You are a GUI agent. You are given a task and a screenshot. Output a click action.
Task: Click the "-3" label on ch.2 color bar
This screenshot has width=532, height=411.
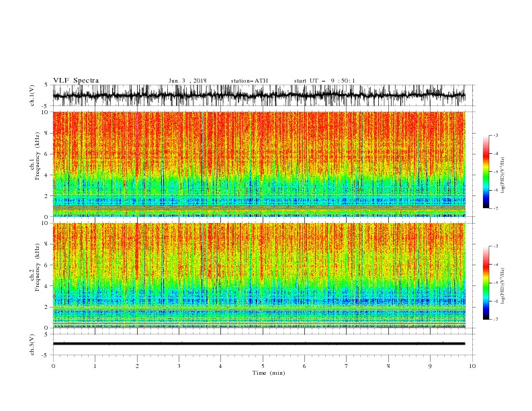pyautogui.click(x=496, y=246)
